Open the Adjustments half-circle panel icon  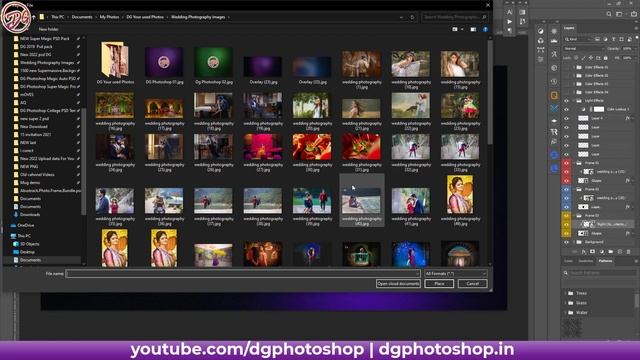[540, 31]
